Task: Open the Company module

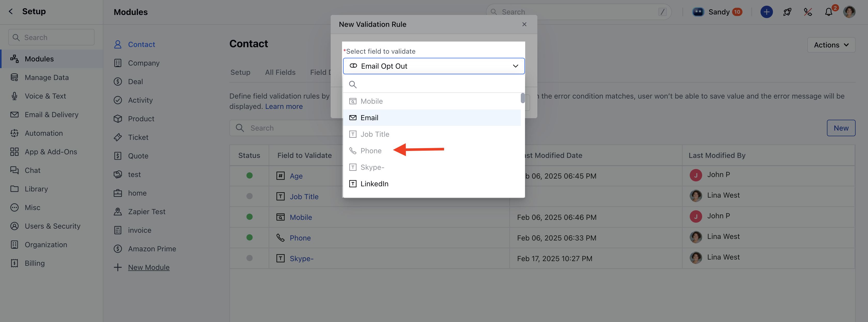Action: (x=144, y=63)
